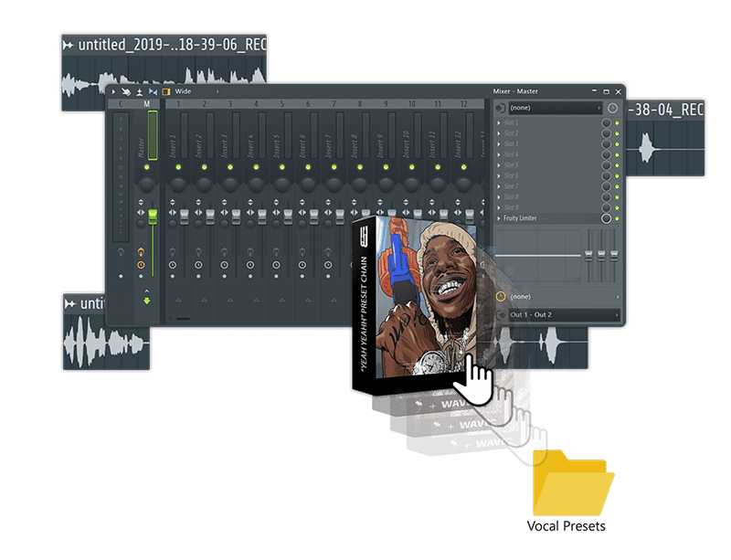The image size is (731, 560).
Task: Click the green down-arrow on Master track
Action: (x=145, y=301)
